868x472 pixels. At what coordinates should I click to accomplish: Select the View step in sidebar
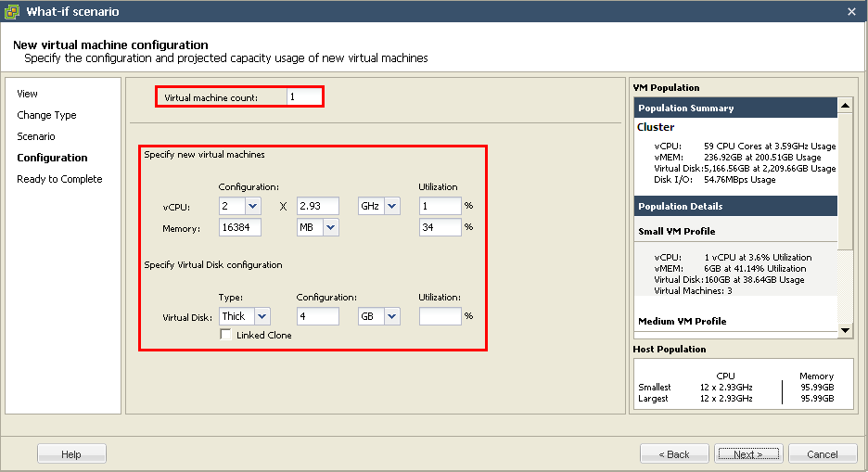tap(27, 94)
